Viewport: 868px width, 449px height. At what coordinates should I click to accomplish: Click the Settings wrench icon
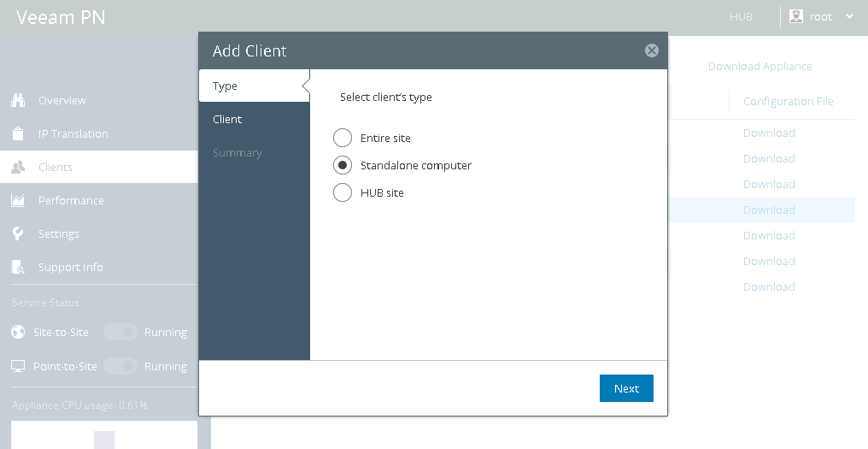coord(18,233)
